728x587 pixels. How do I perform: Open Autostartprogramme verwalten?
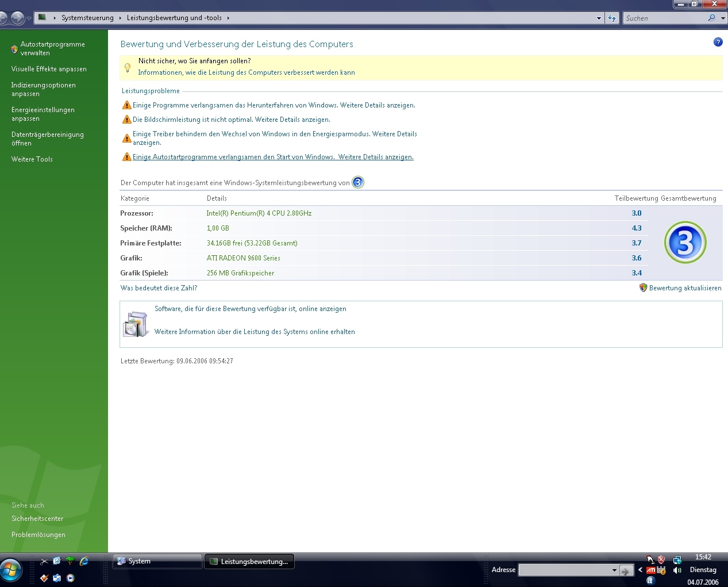pyautogui.click(x=52, y=48)
